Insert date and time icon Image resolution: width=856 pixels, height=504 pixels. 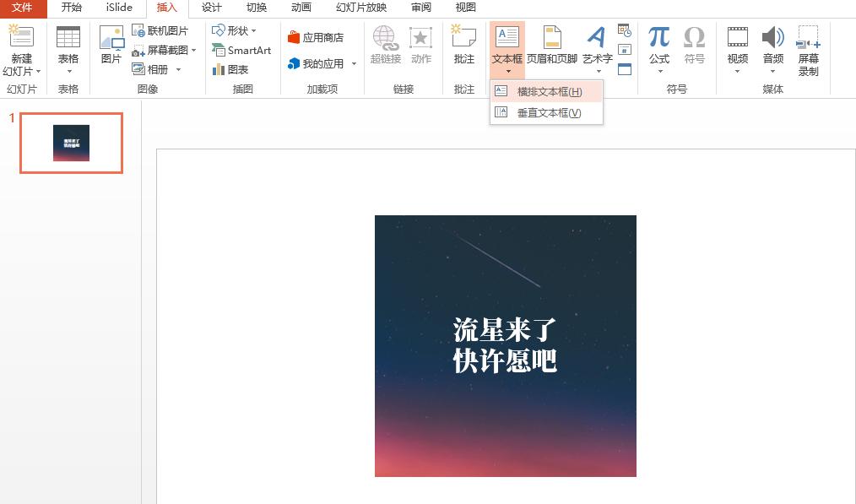(624, 31)
